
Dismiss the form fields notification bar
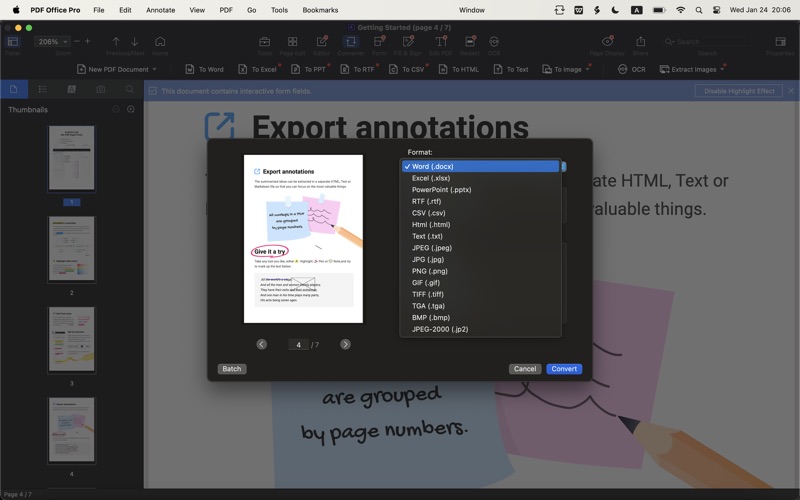(791, 91)
